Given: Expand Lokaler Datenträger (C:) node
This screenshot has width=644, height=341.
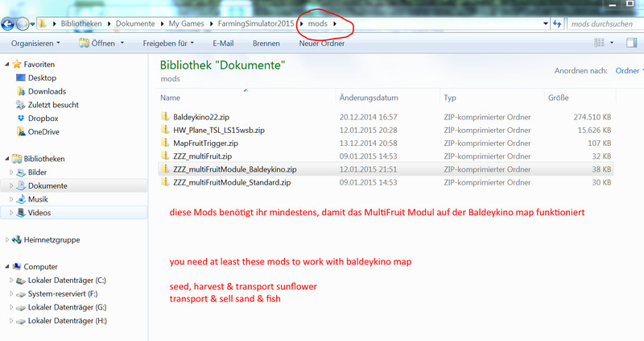Looking at the screenshot, I should pos(10,281).
